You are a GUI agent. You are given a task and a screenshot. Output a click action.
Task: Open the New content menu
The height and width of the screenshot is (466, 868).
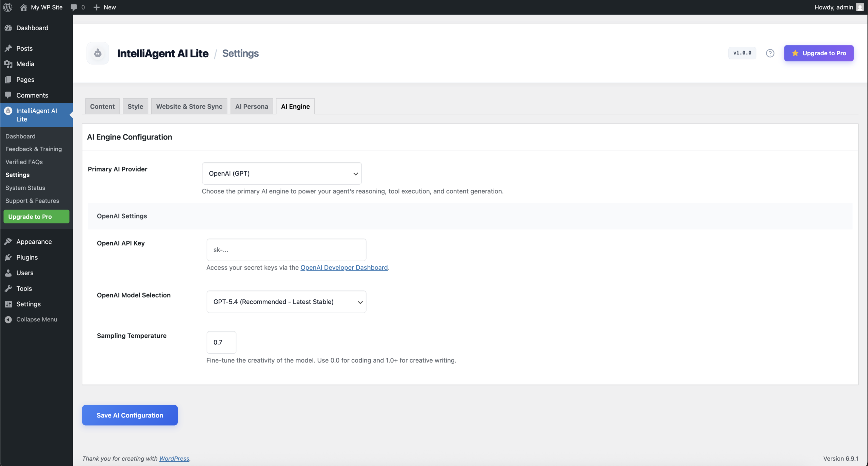(105, 7)
